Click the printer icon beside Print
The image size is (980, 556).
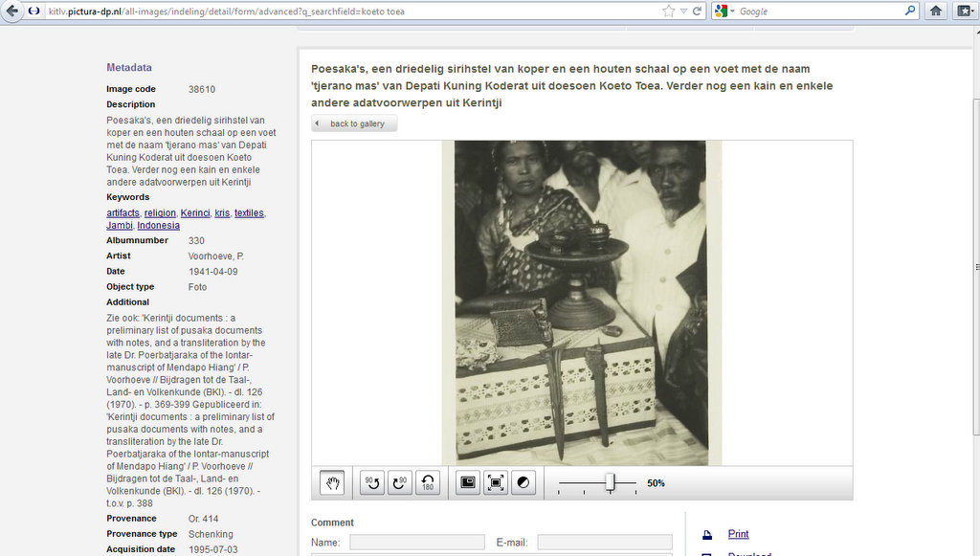(x=707, y=535)
